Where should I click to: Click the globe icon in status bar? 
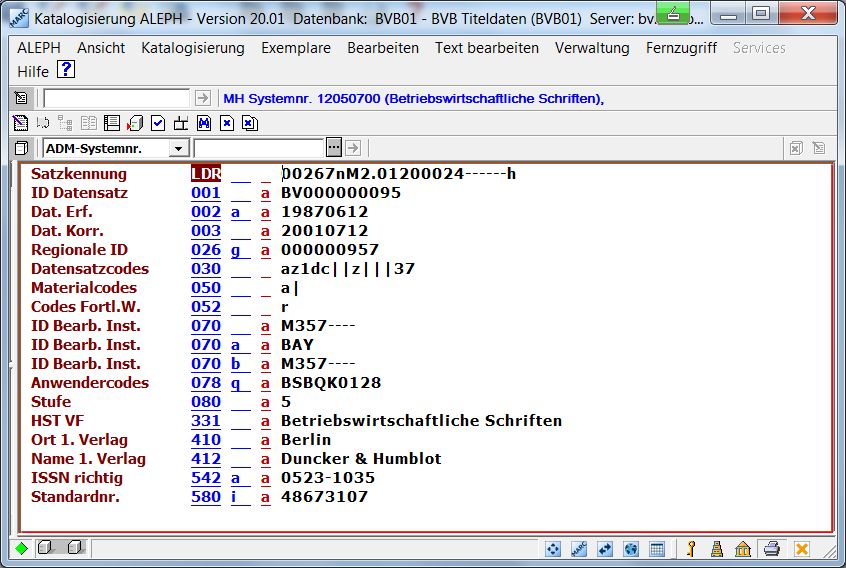[x=631, y=549]
